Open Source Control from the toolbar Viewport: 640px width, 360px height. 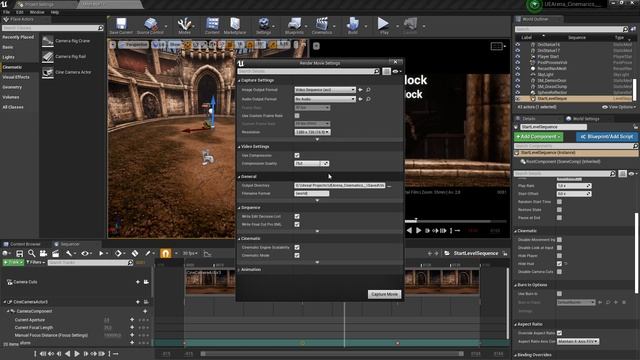click(x=151, y=24)
